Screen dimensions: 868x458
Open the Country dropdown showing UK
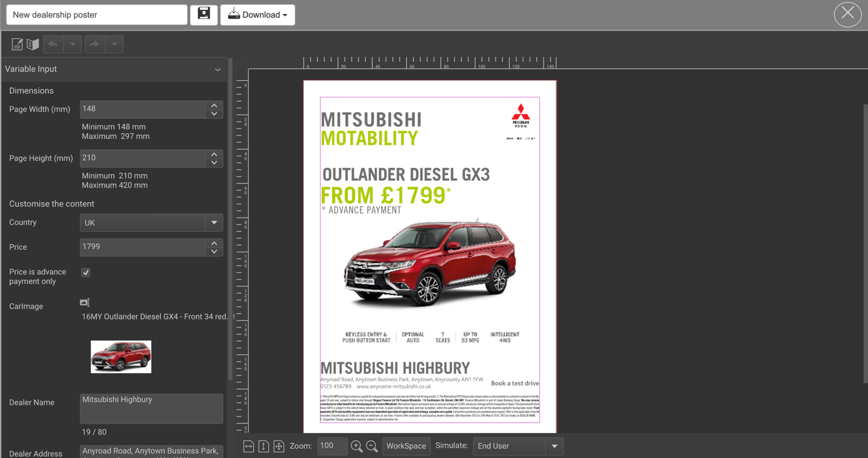(x=151, y=223)
